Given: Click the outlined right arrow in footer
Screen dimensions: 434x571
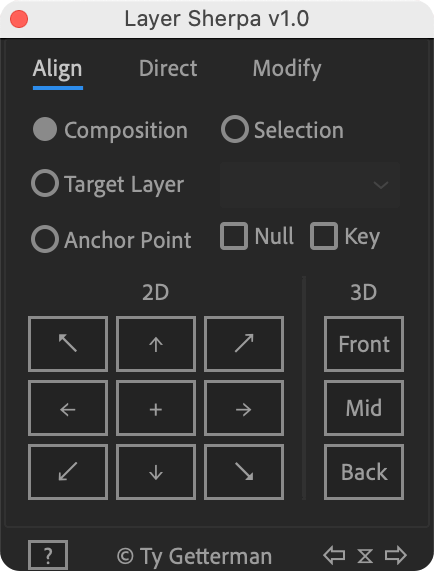Looking at the screenshot, I should [396, 555].
